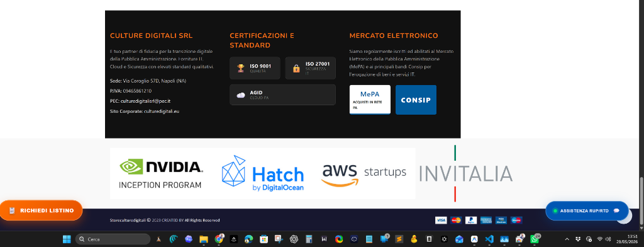The image size is (644, 247).
Task: Open File Explorer from the taskbar
Action: click(204, 239)
